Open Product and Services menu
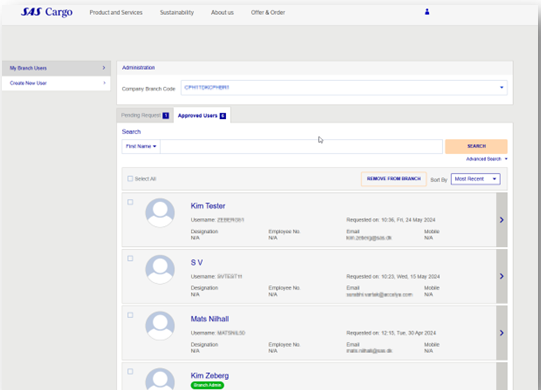 point(116,12)
